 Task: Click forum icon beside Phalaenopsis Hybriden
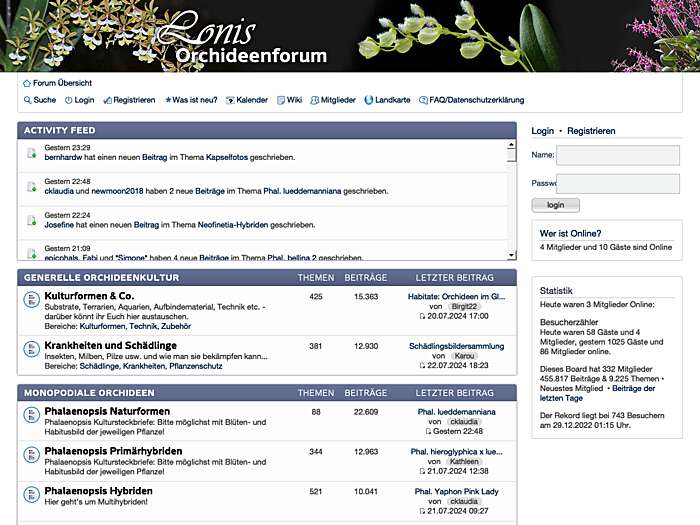click(31, 495)
